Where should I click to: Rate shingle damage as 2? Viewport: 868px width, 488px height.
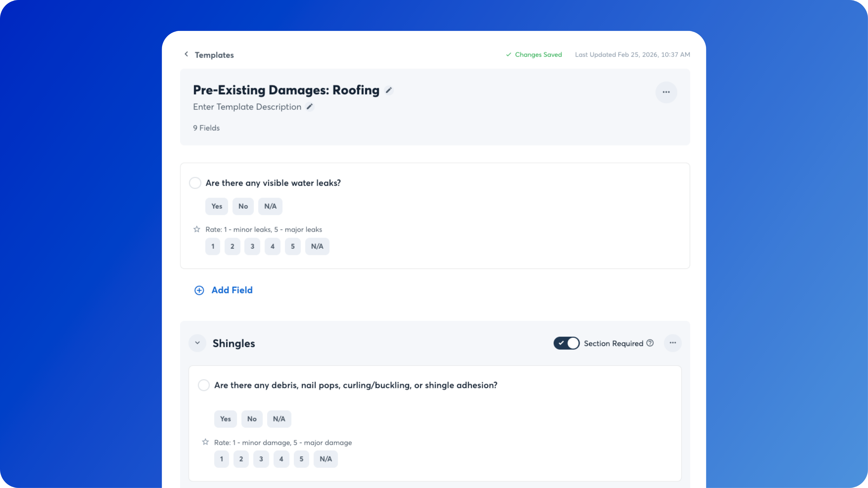(241, 459)
